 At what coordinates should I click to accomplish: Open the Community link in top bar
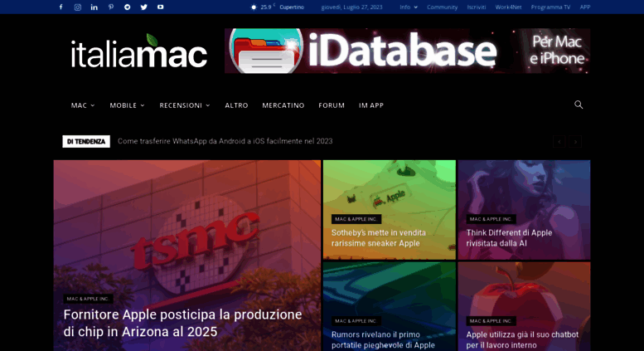coord(442,7)
